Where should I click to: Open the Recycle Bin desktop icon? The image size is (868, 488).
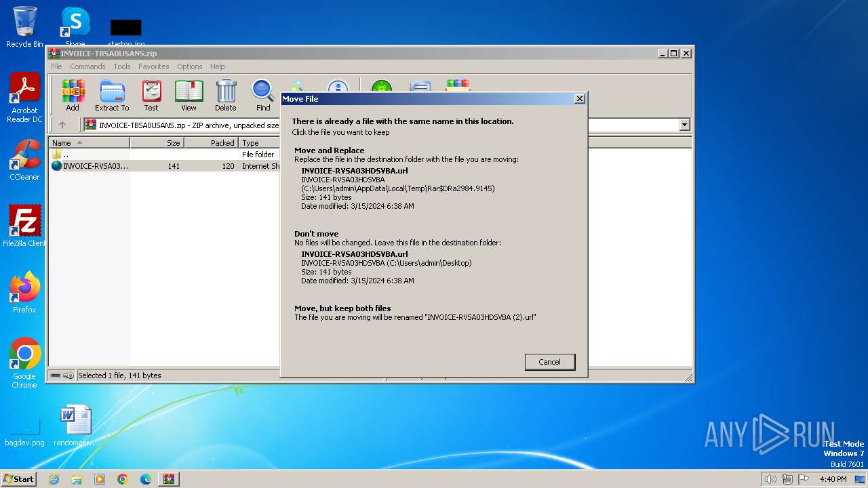pos(25,27)
